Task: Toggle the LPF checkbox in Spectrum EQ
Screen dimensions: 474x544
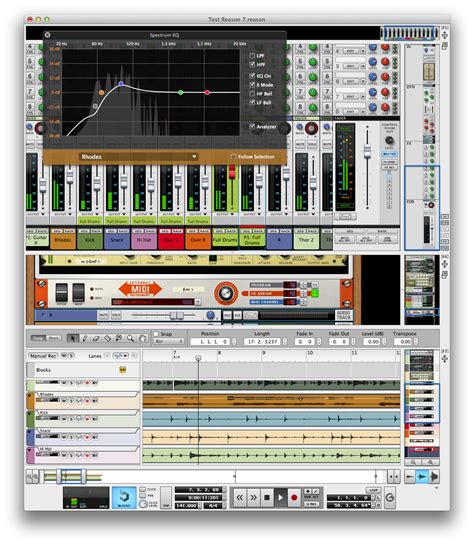Action: (x=252, y=56)
